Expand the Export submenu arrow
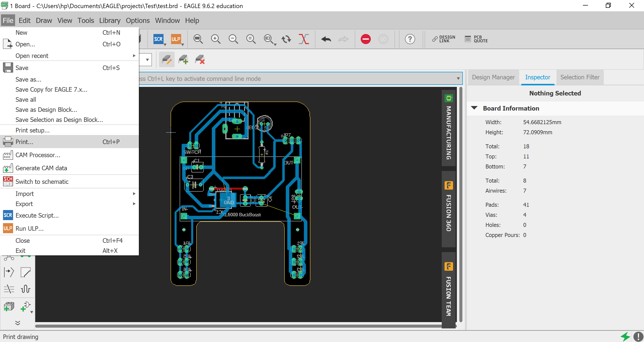The height and width of the screenshot is (342, 644). click(135, 203)
